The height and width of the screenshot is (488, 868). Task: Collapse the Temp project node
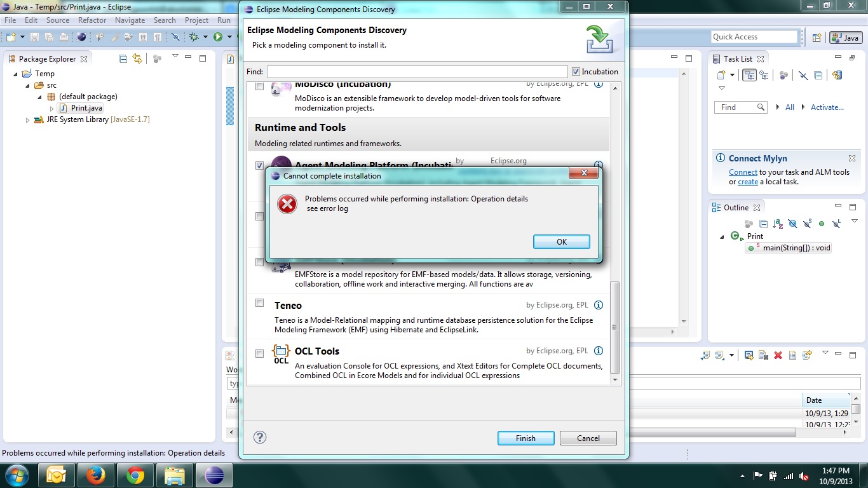coord(16,74)
